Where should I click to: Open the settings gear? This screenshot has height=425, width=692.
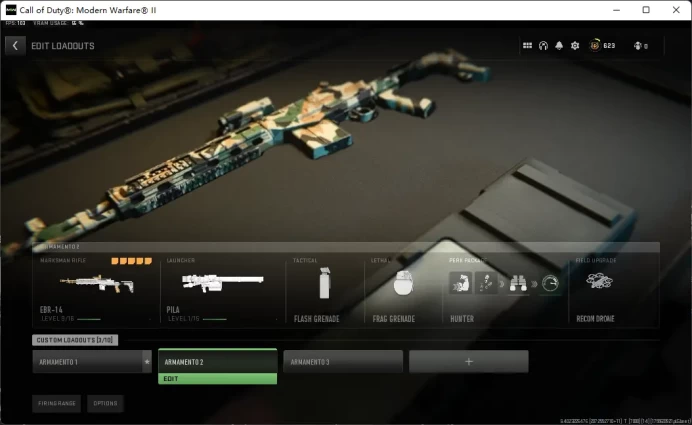click(575, 45)
